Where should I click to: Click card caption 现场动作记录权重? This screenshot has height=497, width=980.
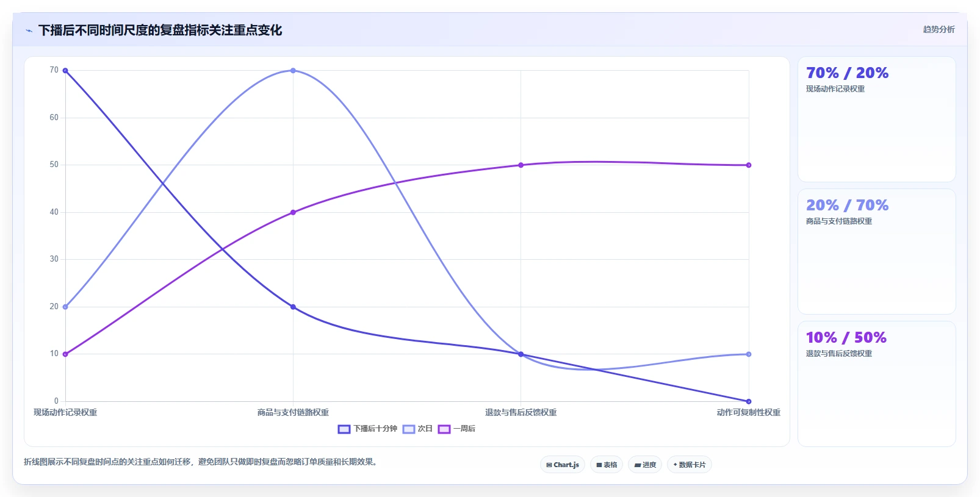click(835, 89)
